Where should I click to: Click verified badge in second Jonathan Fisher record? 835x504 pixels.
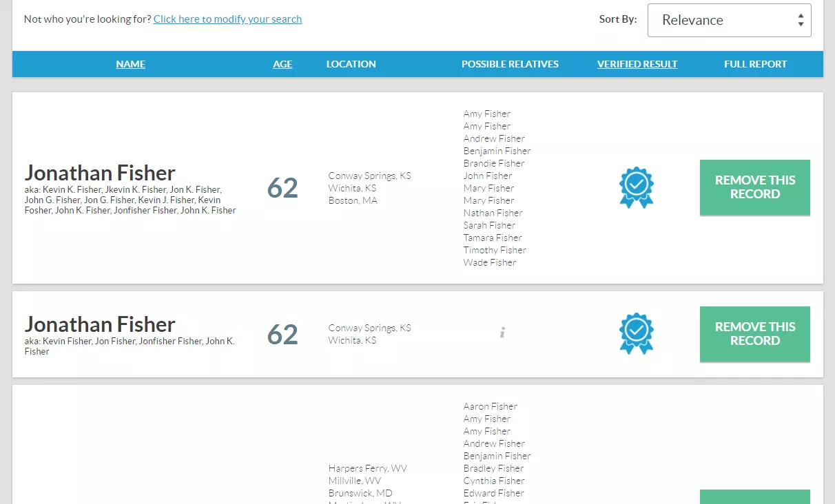click(636, 334)
